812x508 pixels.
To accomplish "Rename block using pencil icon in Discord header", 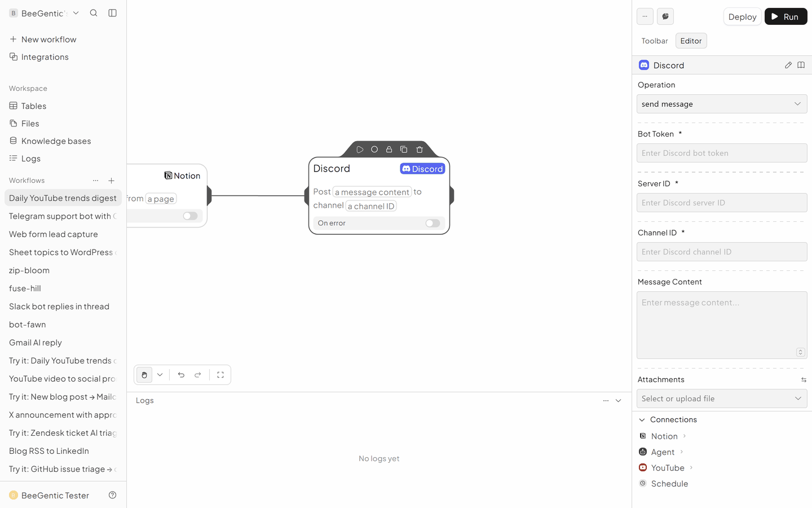I will pos(788,65).
